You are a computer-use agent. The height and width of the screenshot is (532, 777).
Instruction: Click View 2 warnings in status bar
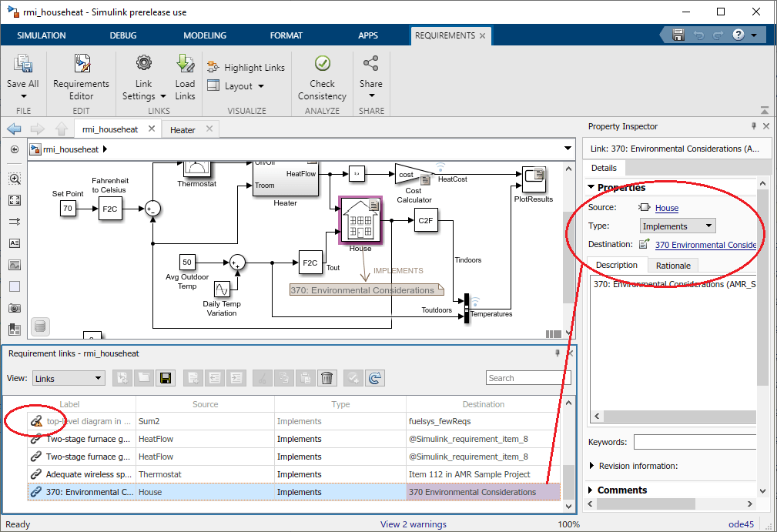(x=414, y=524)
